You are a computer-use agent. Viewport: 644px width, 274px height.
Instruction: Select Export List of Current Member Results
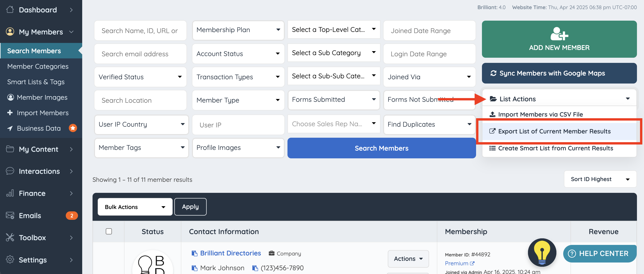click(554, 131)
